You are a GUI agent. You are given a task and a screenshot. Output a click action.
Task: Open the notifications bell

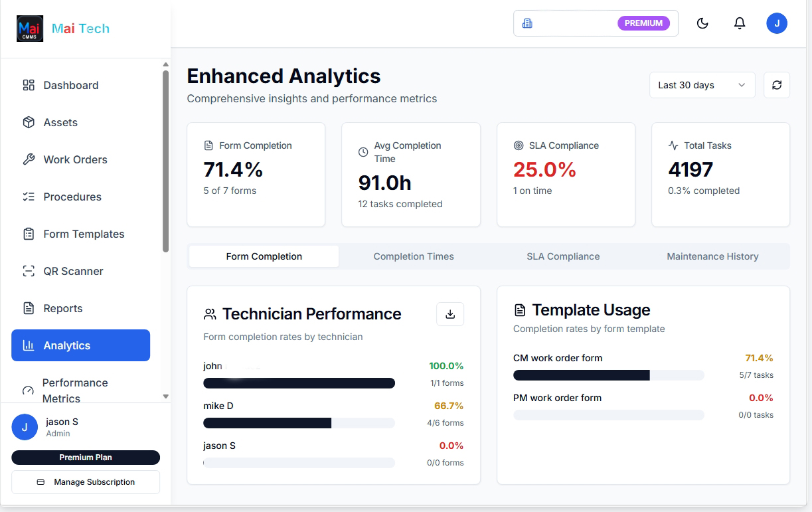(x=740, y=23)
